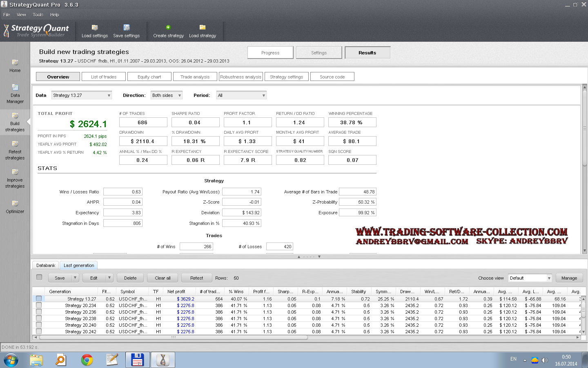Click the Load strategy folder icon

pyautogui.click(x=203, y=27)
